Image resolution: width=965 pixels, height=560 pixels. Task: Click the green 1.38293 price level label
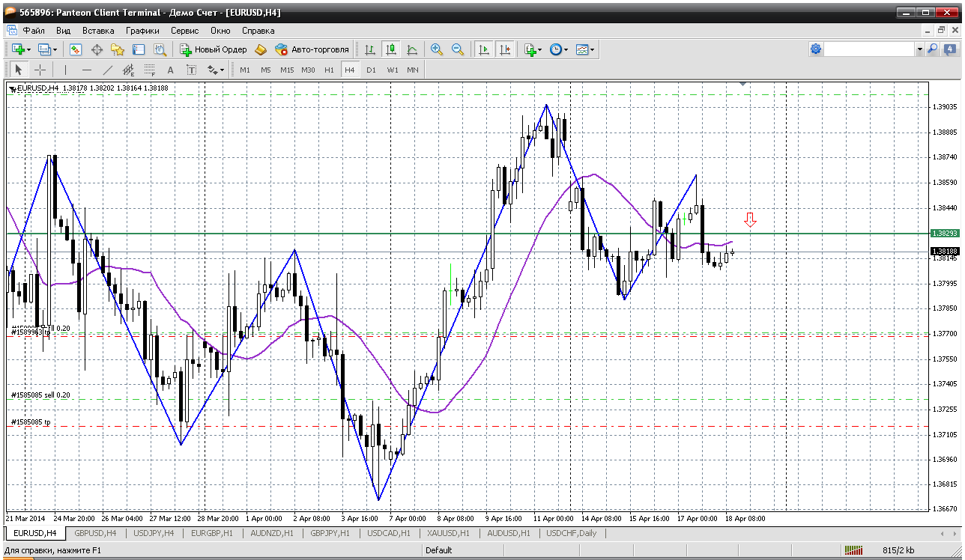click(943, 234)
